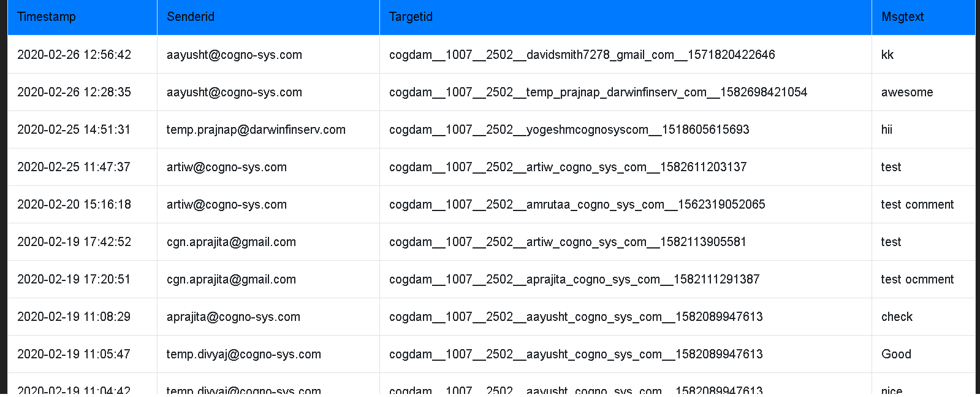Click the targetid containing amrutaa_cogno_sys_com

(x=577, y=204)
